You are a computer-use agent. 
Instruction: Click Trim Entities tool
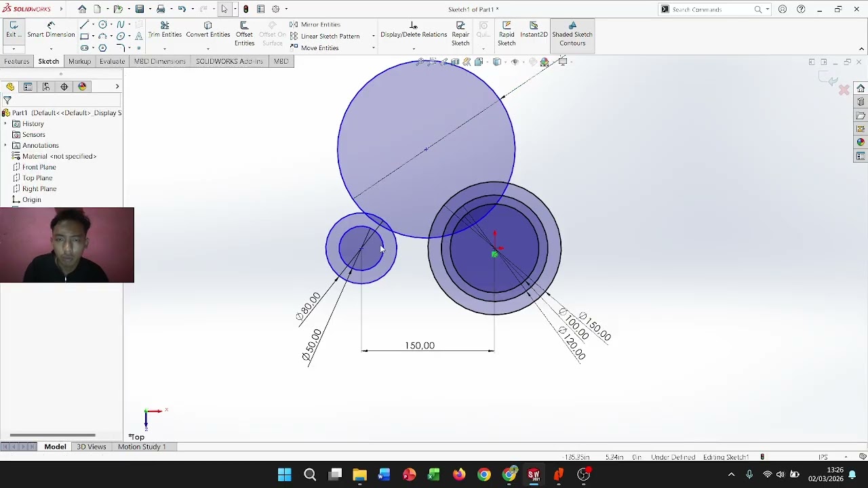(165, 30)
